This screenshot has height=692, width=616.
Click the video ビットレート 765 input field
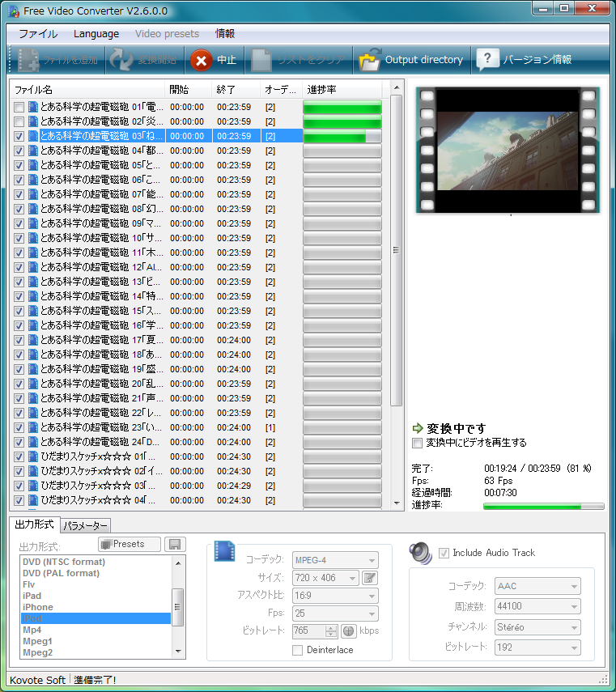(309, 631)
